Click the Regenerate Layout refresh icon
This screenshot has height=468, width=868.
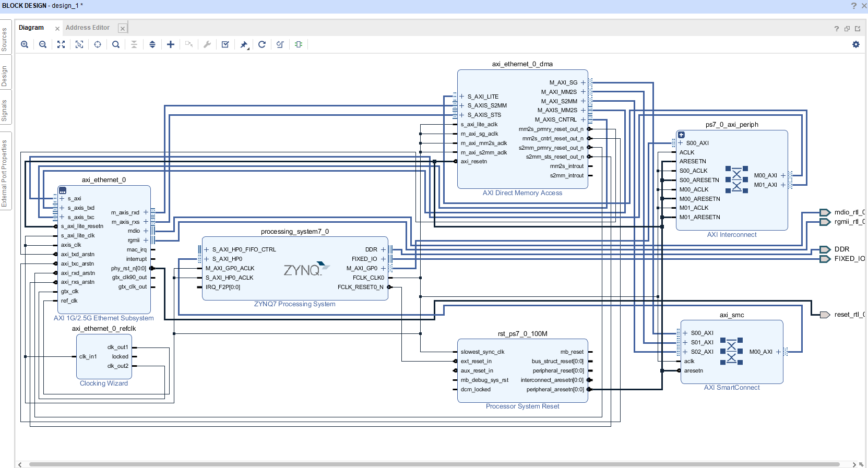pyautogui.click(x=262, y=44)
